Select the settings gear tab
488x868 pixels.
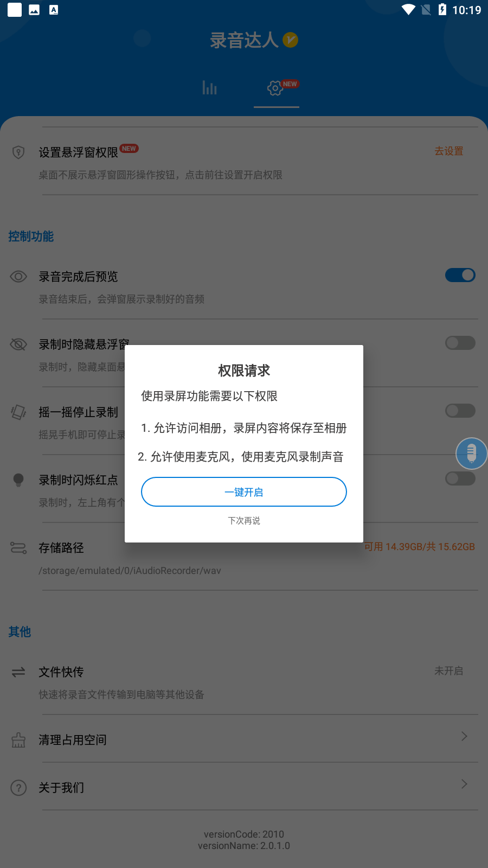pyautogui.click(x=275, y=88)
